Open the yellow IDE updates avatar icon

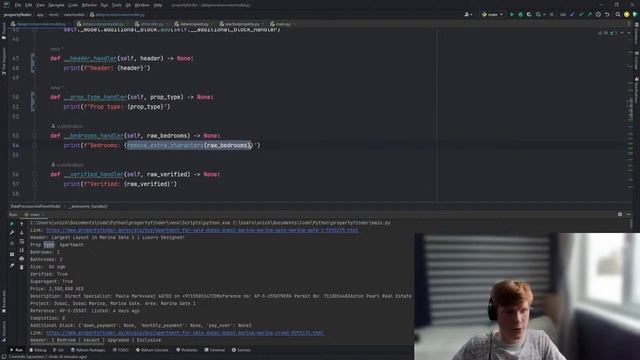627,14
